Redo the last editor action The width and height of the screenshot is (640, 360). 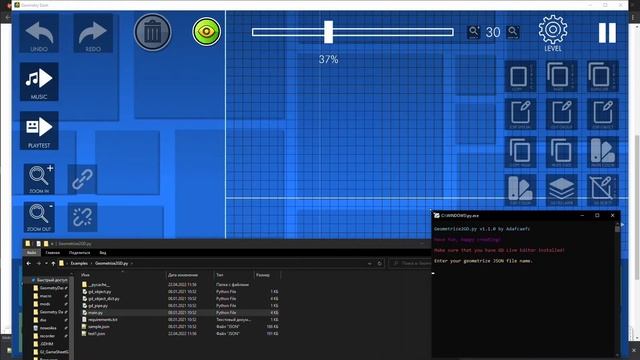click(93, 33)
